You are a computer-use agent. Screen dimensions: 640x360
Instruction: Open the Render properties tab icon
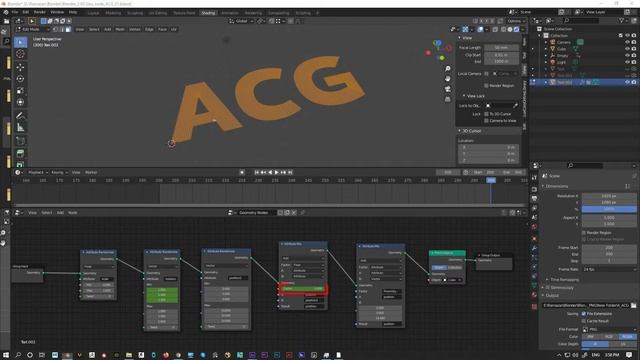point(534,189)
